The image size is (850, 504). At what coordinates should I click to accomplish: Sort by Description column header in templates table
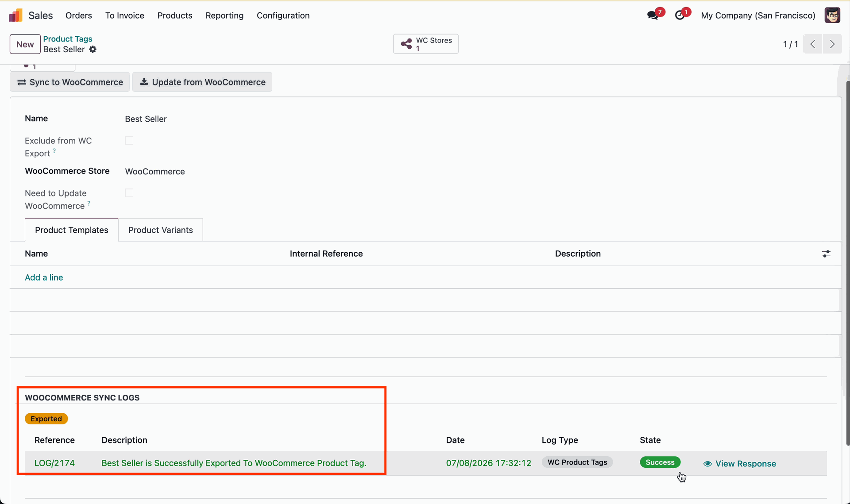click(578, 254)
